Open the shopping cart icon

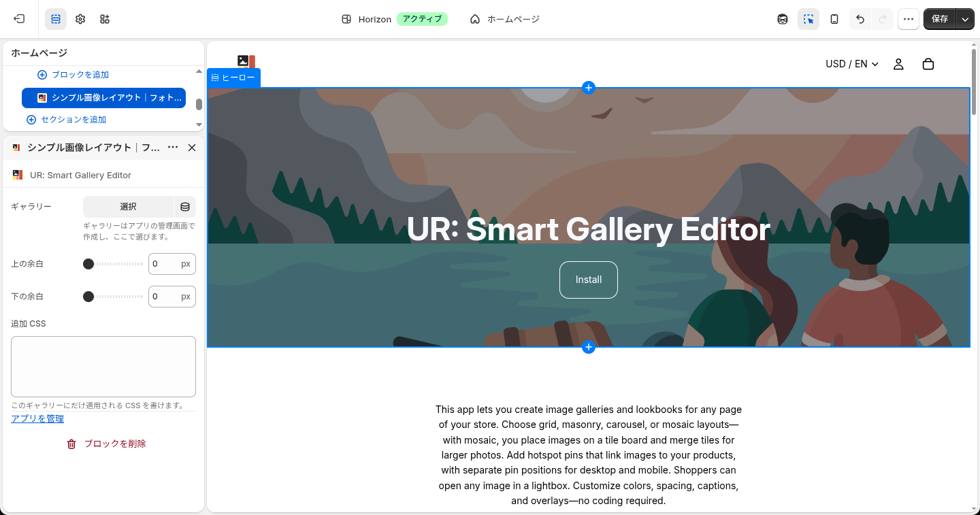click(928, 64)
